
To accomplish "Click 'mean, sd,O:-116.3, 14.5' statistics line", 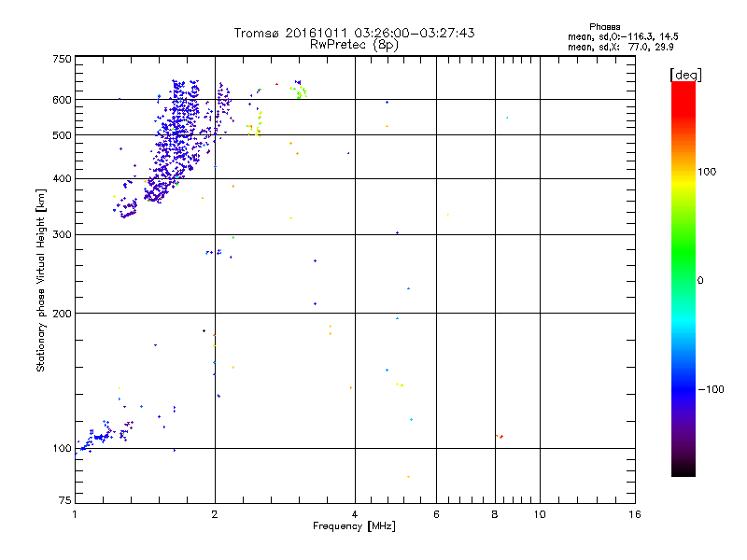I will point(623,36).
